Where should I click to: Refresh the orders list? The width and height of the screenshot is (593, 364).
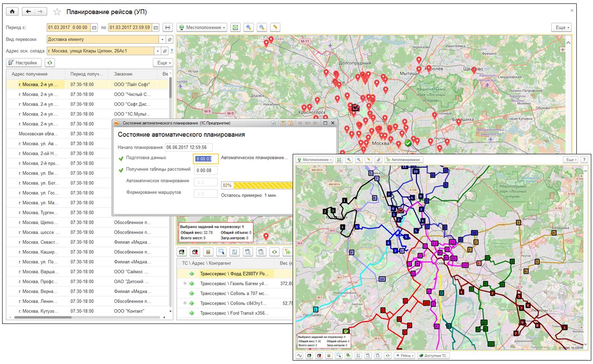pos(50,63)
